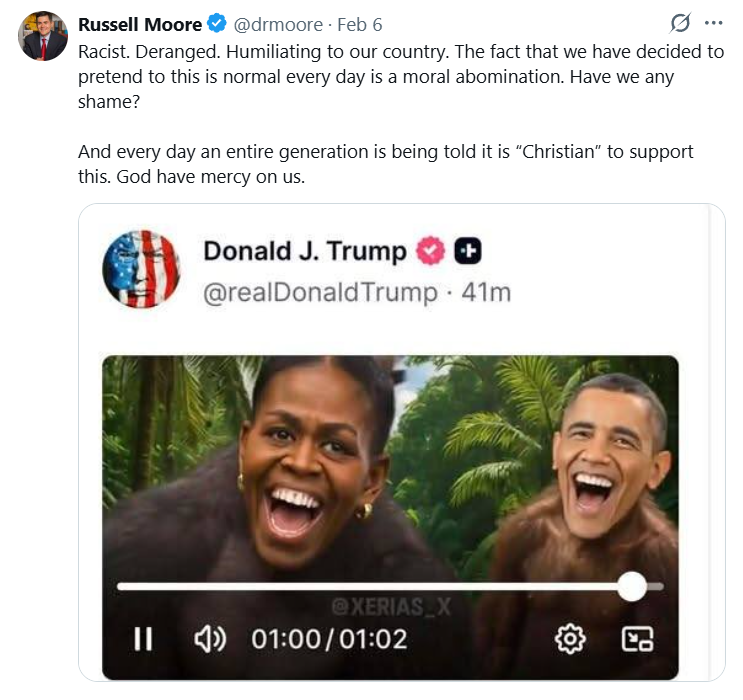Image resolution: width=743 pixels, height=700 pixels.
Task: Click the flag-face avatar in the quoted post
Action: [x=141, y=269]
